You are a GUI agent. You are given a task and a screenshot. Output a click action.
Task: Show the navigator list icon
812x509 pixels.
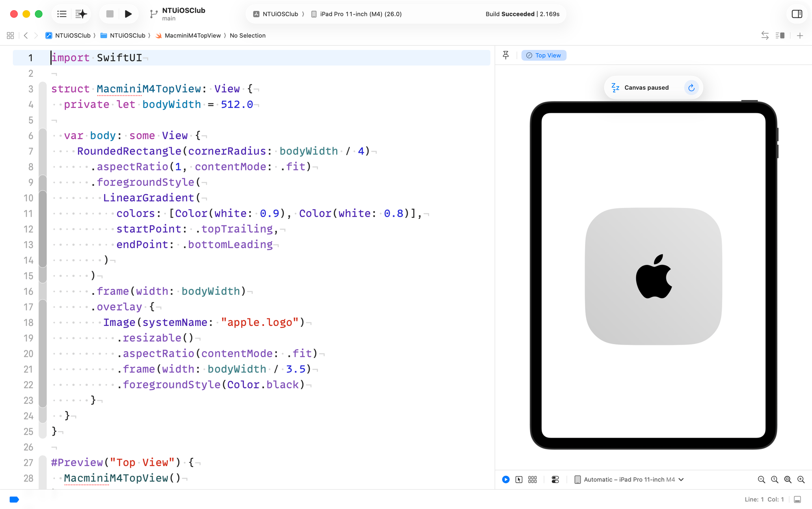tap(62, 14)
